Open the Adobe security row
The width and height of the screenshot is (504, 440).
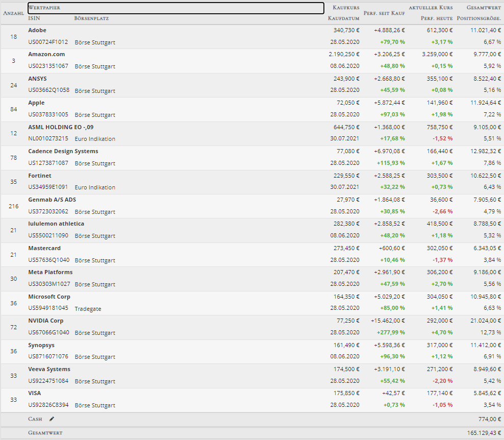252,37
